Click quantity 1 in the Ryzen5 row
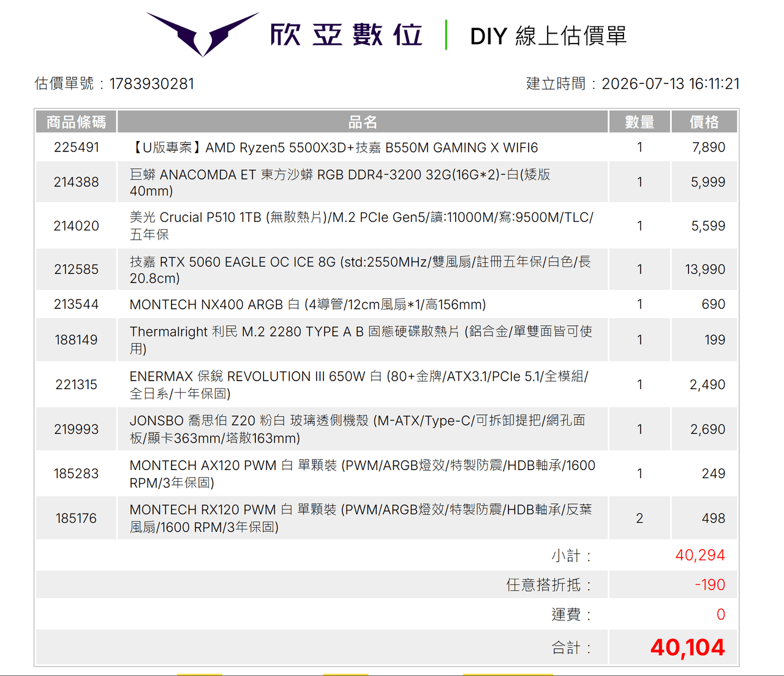Image resolution: width=784 pixels, height=676 pixels. pos(639,147)
